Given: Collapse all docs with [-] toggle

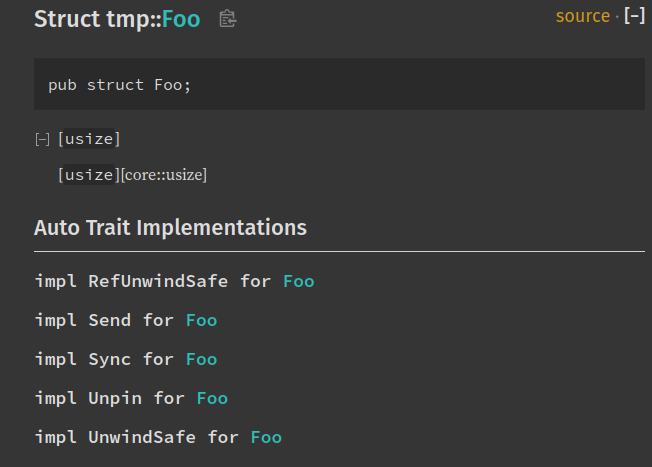Looking at the screenshot, I should tap(635, 16).
